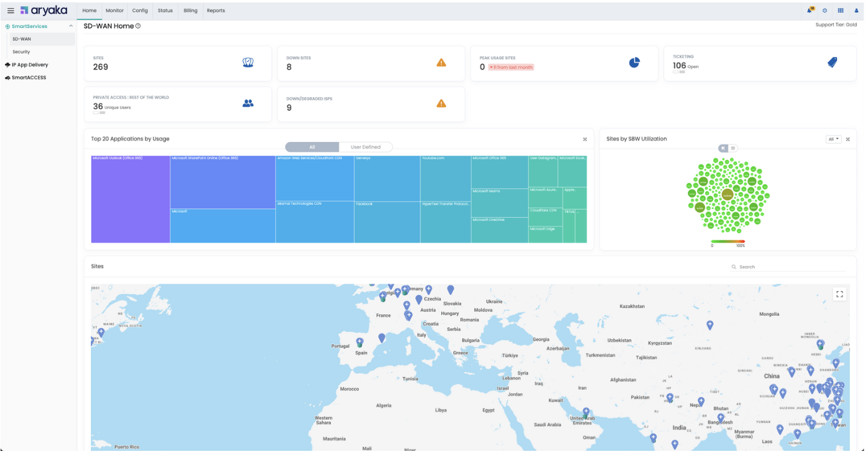
Task: Click the Ticketing tag icon
Action: pos(832,62)
